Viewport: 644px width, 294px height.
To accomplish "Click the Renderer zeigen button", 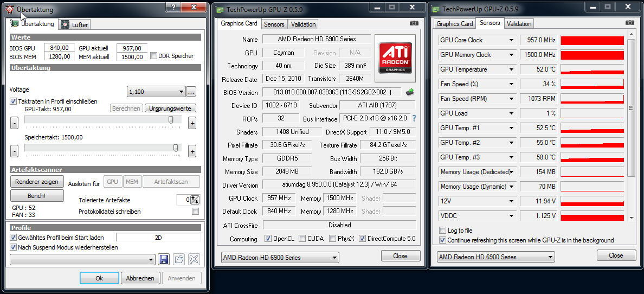I will pos(37,181).
